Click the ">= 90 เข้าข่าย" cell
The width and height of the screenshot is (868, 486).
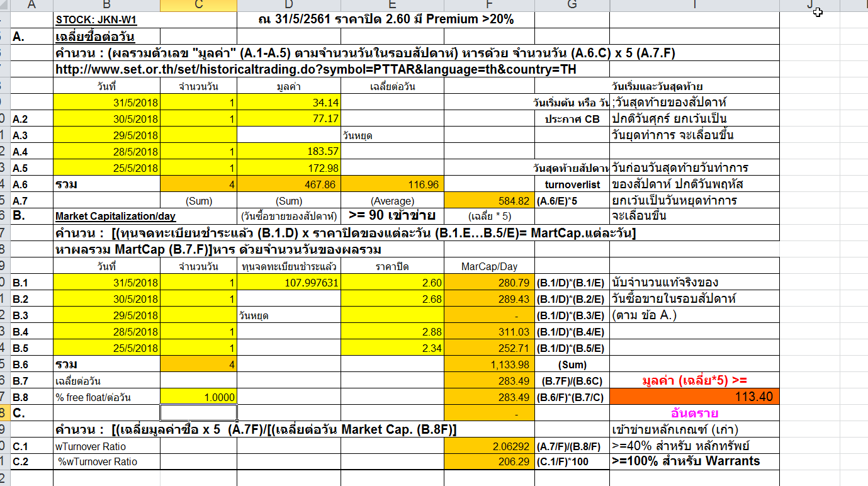pos(392,217)
